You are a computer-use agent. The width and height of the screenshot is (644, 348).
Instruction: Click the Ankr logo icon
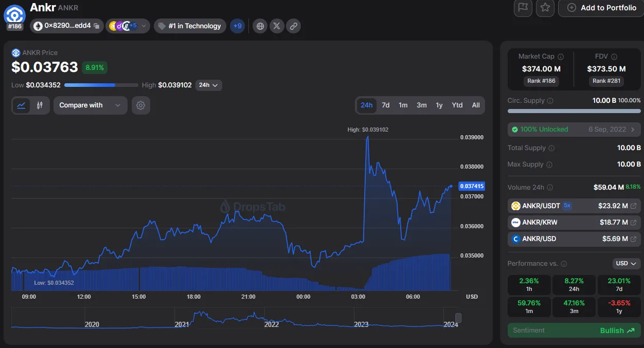pyautogui.click(x=14, y=14)
